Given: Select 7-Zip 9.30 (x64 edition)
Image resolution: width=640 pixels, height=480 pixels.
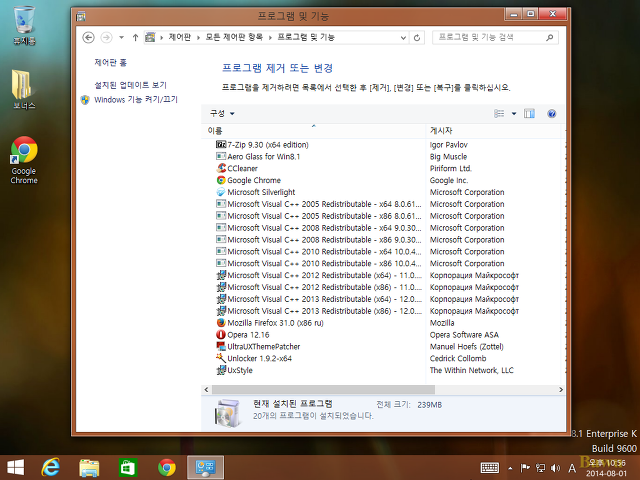Looking at the screenshot, I should tap(268, 144).
